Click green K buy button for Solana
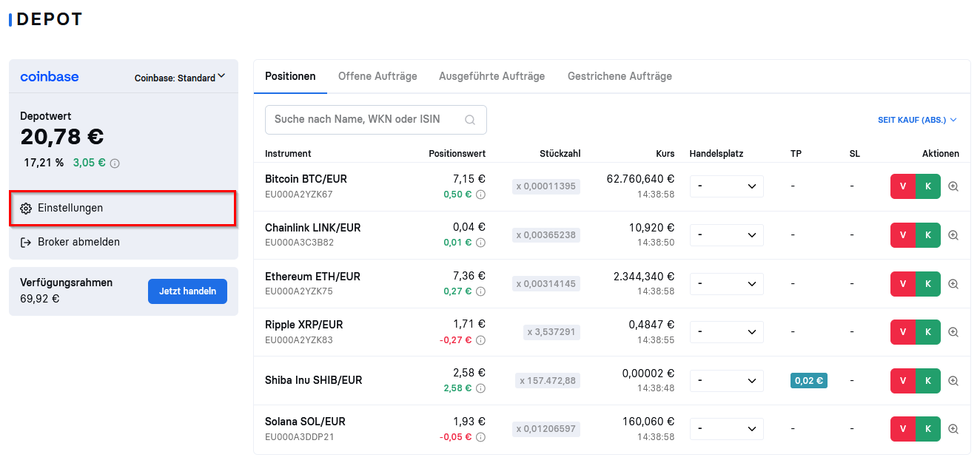This screenshot has height=463, width=980. (x=928, y=429)
